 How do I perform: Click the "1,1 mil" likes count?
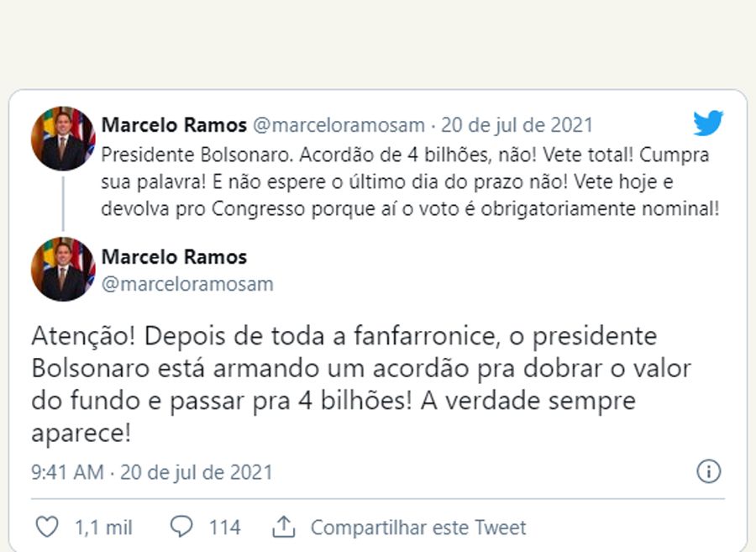[103, 528]
